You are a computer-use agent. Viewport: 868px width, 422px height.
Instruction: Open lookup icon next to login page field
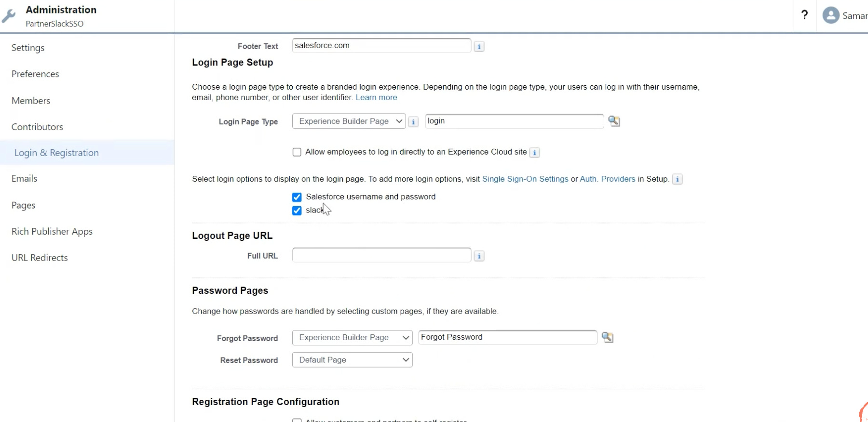(x=614, y=121)
